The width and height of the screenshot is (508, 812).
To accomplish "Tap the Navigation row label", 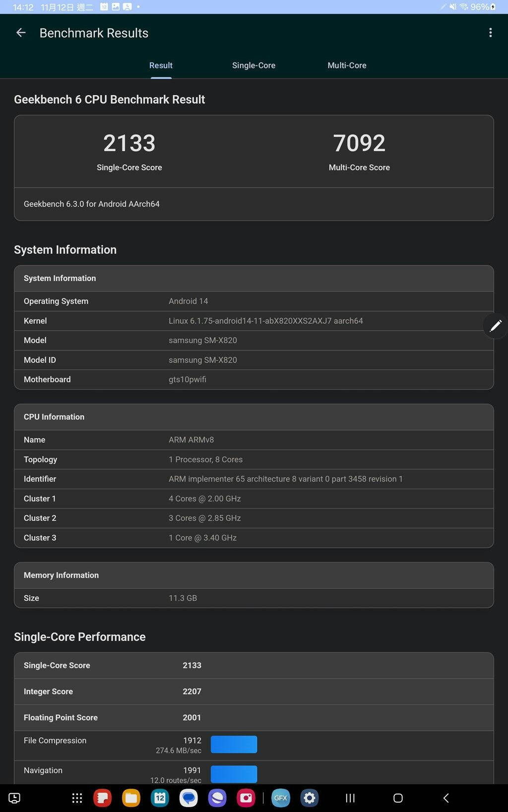I will [43, 770].
